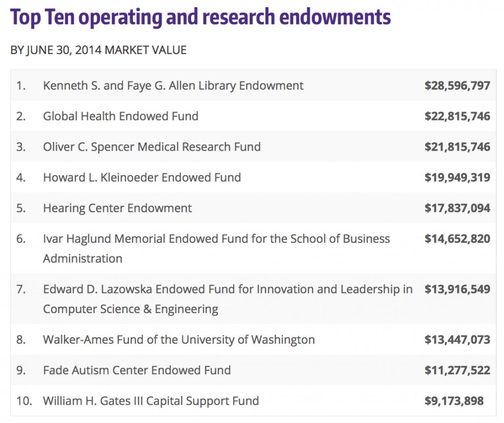Click the "BY JUNE 30, 2014 MARKET VALUE" subtitle
Viewport: 504px width, 423px height.
98,50
